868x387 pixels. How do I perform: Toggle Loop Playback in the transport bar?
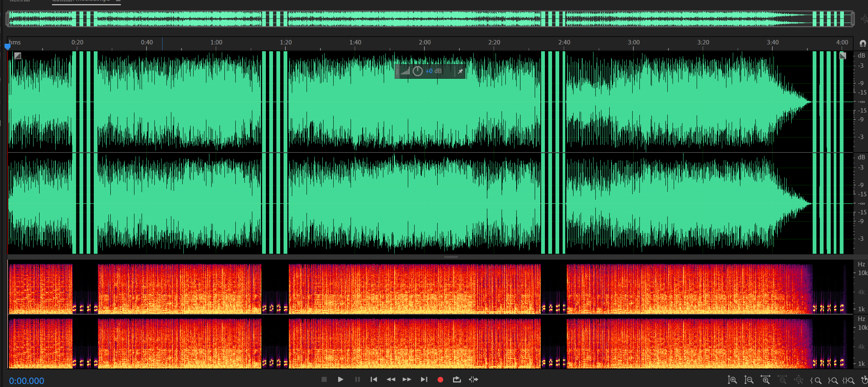coord(457,379)
